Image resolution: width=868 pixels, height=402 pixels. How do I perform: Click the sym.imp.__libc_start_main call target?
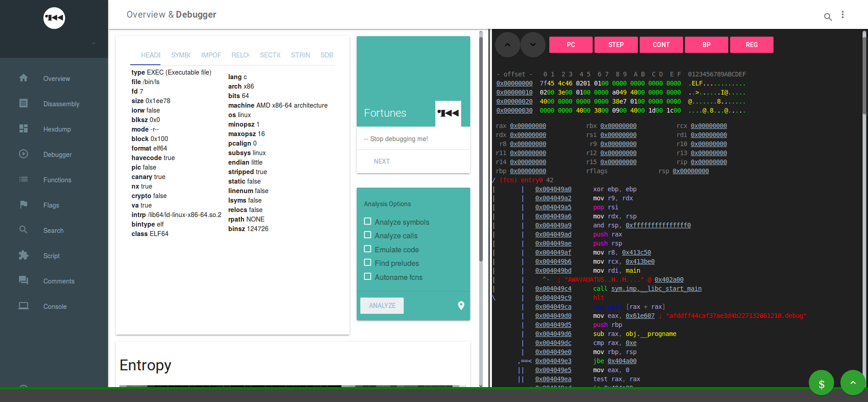[656, 288]
